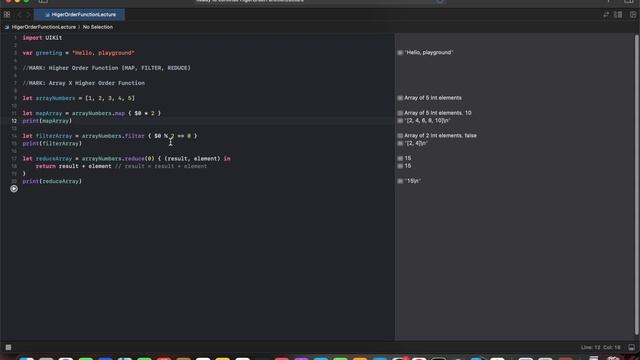The image size is (640, 360).
Task: Open the adjust editor options menu
Action: [618, 15]
